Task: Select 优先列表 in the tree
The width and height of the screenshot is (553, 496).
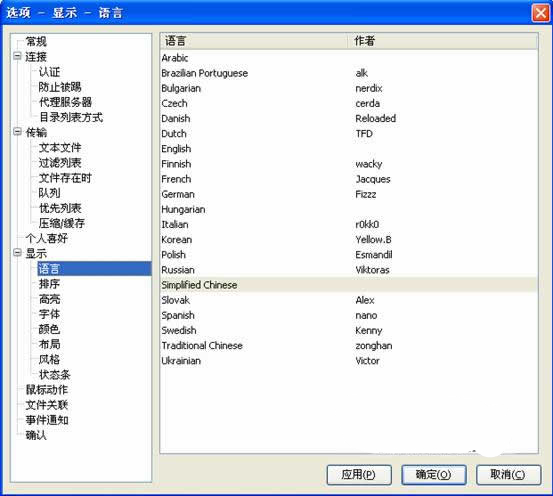Action: click(60, 208)
